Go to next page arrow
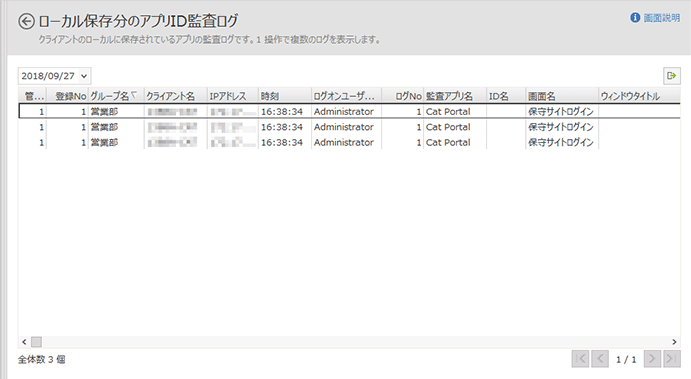The image size is (691, 379). tap(652, 359)
